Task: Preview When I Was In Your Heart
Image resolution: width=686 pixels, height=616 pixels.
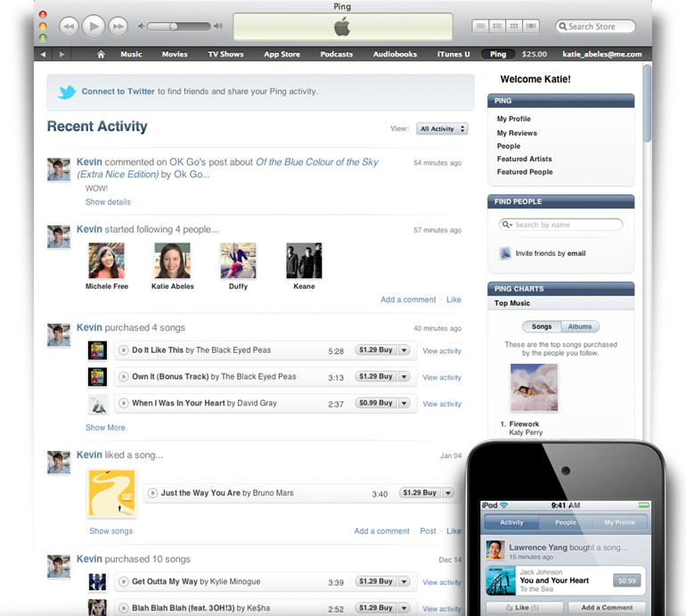Action: (x=124, y=403)
